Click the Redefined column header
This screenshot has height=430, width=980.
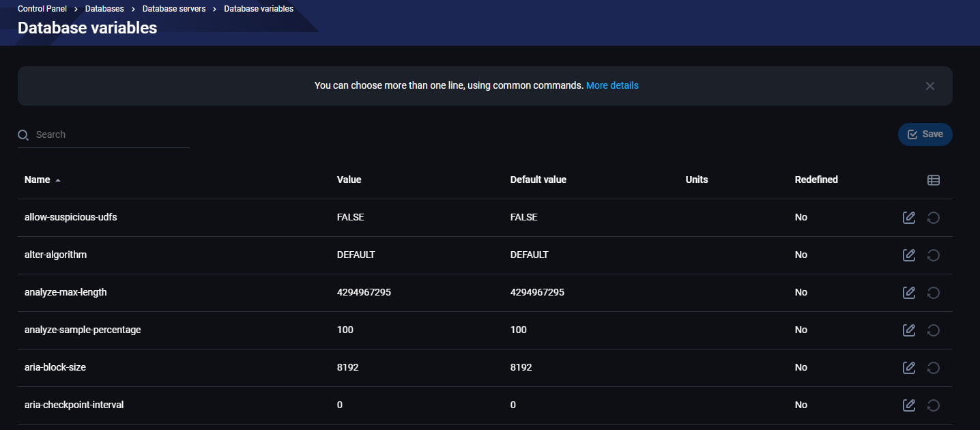point(816,180)
